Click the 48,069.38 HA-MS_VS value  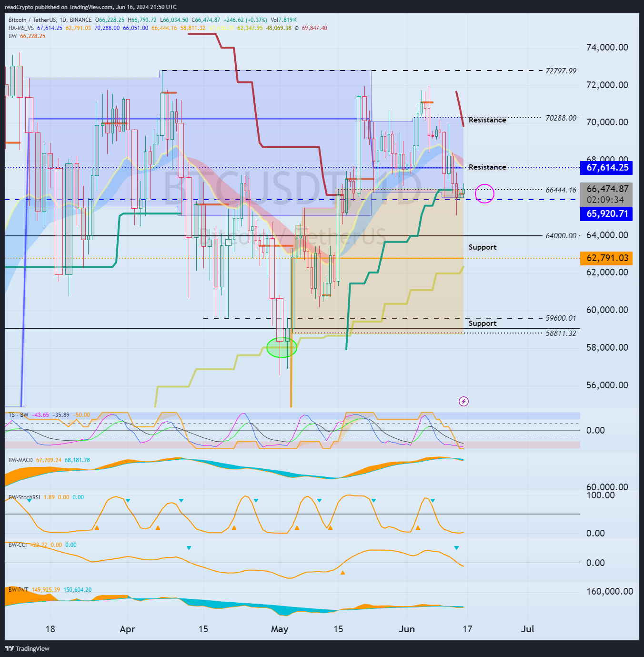pos(279,28)
